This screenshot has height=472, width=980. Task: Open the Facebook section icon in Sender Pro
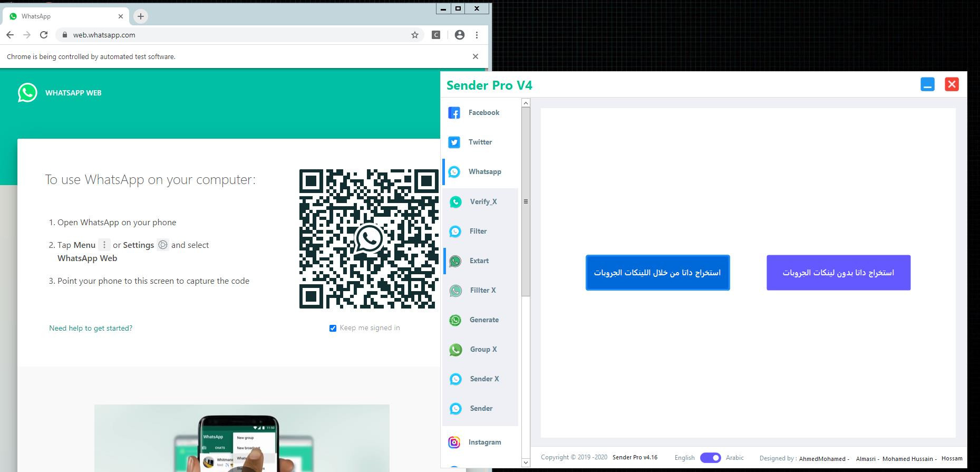[454, 113]
